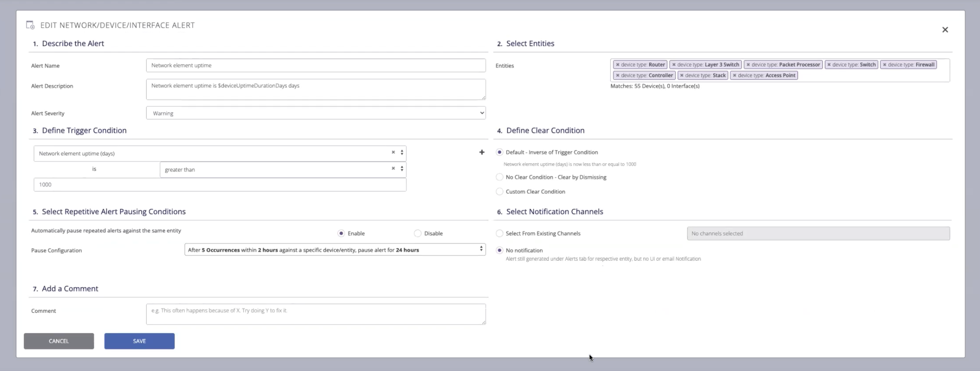
Task: Click the no-notification explanatory note text
Action: 603,259
